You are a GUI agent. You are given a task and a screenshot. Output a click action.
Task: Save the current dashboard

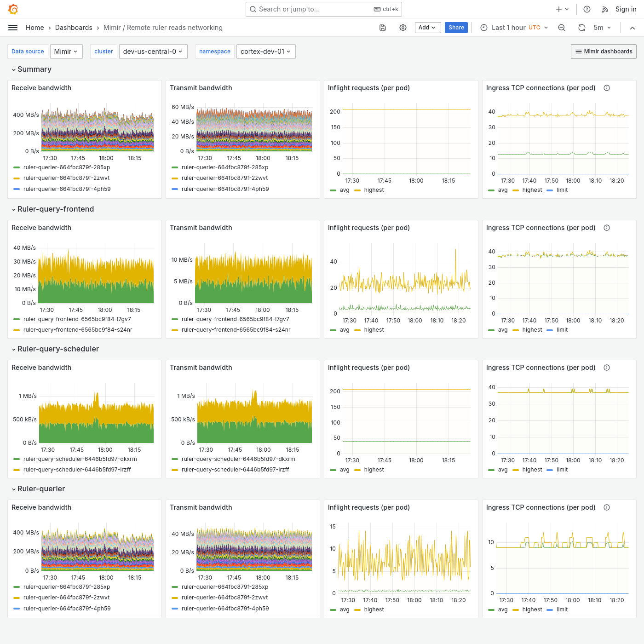tap(383, 28)
